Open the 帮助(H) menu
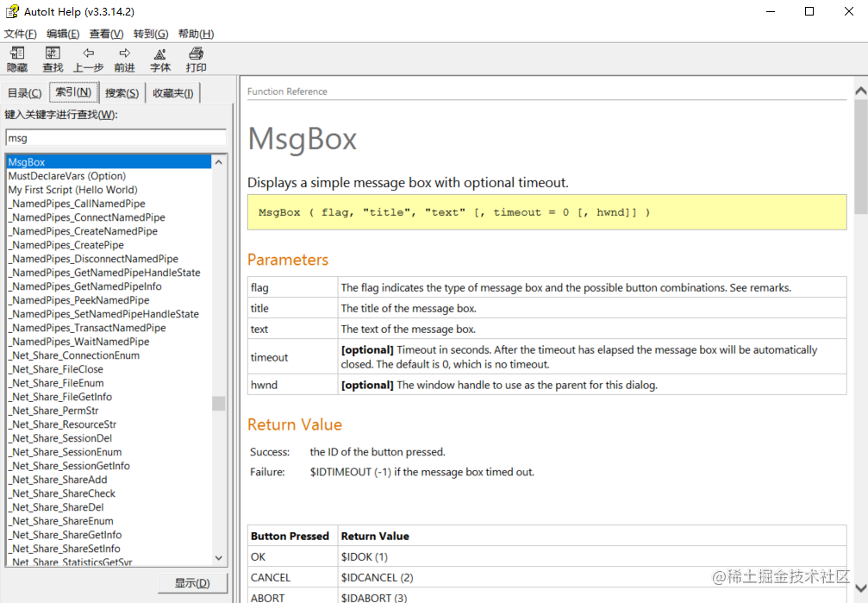The image size is (868, 603). tap(196, 34)
